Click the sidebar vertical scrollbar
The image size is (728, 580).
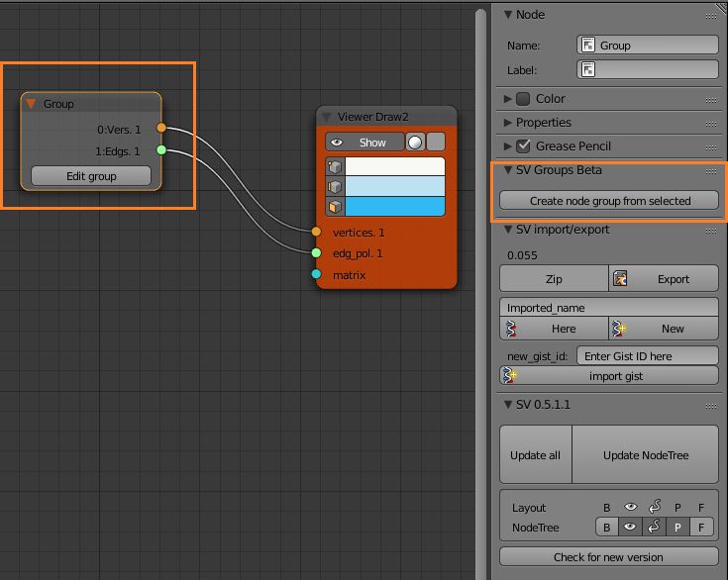pyautogui.click(x=480, y=294)
